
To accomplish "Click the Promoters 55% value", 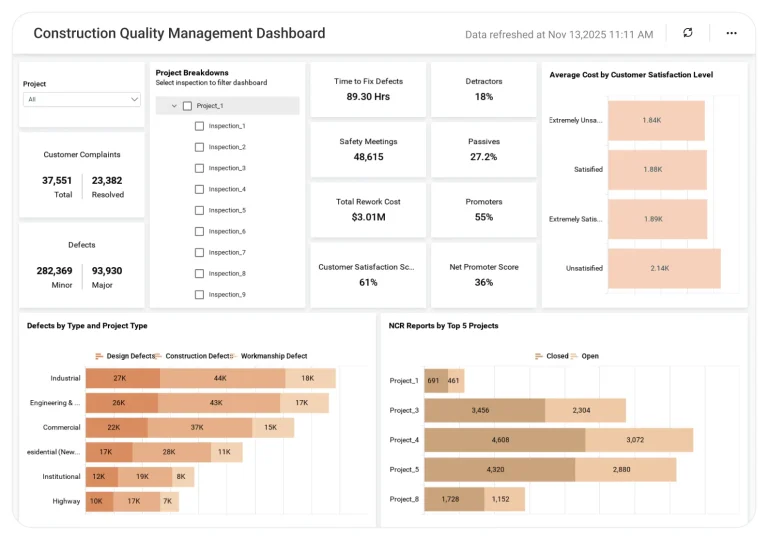I will pos(483,217).
